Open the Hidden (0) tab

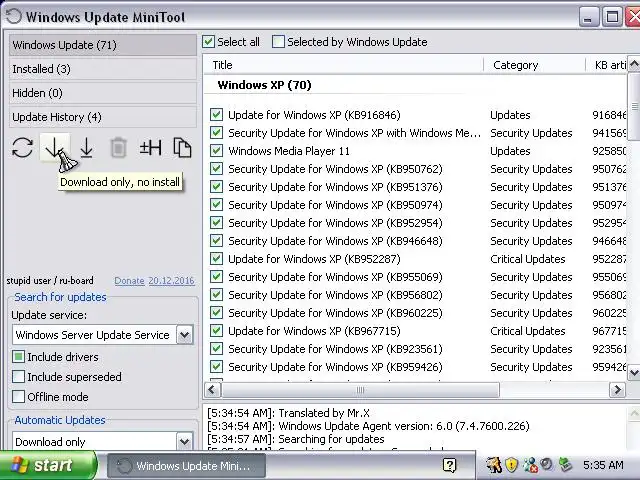[x=102, y=93]
